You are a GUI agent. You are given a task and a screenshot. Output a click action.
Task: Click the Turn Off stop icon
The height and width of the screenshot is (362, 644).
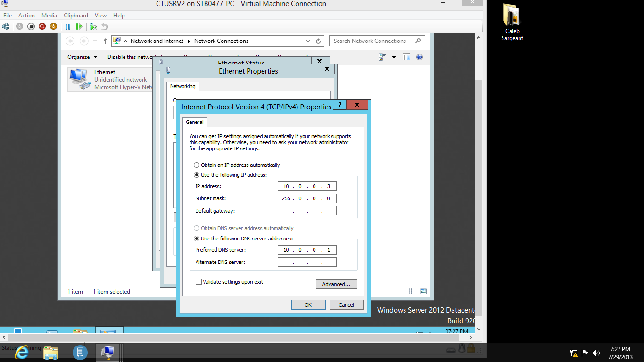31,26
